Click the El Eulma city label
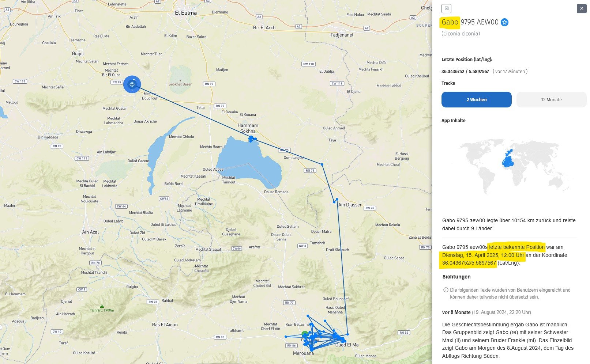The image size is (590, 364). pyautogui.click(x=186, y=13)
